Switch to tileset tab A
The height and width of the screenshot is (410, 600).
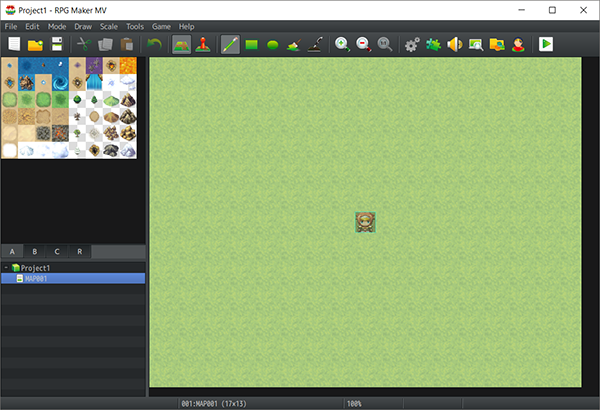12,252
